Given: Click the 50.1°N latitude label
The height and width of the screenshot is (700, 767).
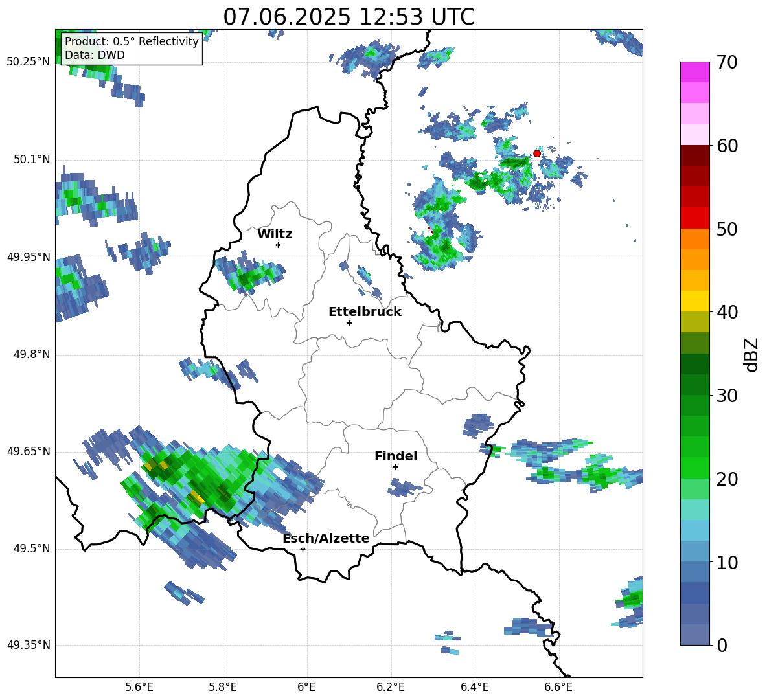Looking at the screenshot, I should [x=32, y=160].
